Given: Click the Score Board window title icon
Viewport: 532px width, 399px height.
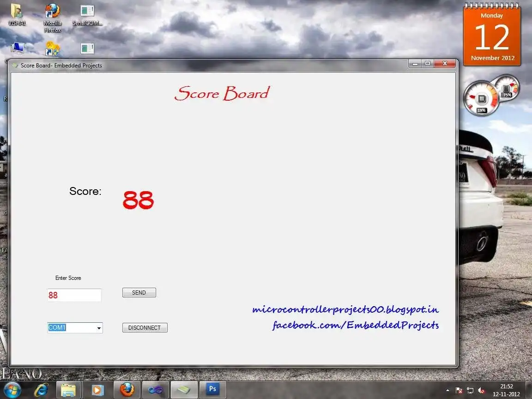Looking at the screenshot, I should click(x=15, y=65).
